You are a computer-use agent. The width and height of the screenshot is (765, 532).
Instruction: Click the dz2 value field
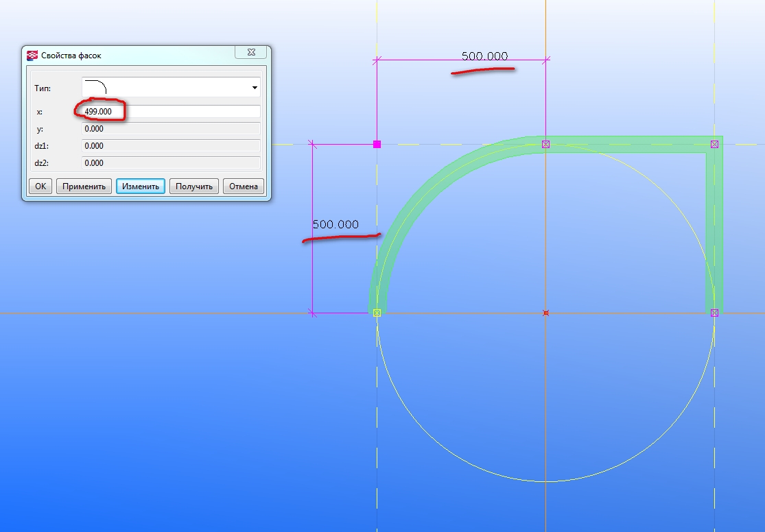[x=170, y=163]
